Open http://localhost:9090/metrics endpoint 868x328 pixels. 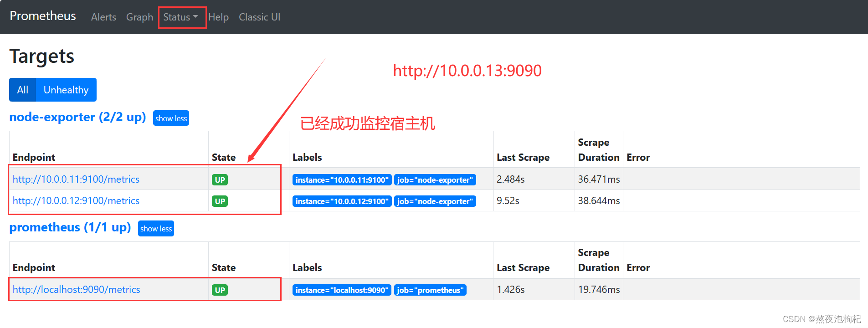(x=77, y=290)
